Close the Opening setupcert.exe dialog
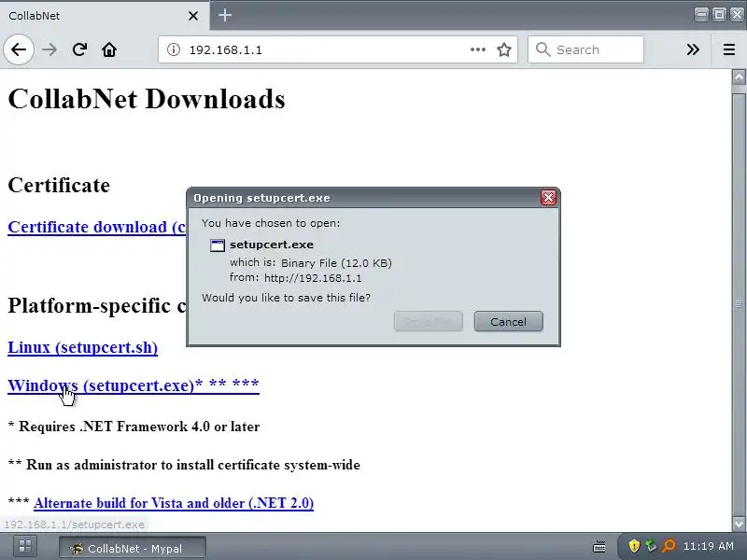 pos(548,198)
